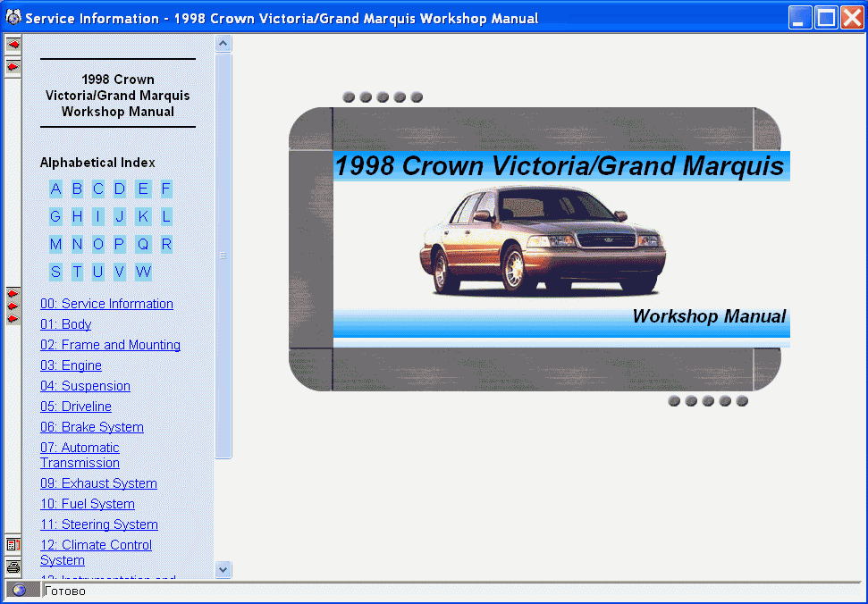Click the sidebar scrollbar down arrow
868x604 pixels.
click(x=223, y=569)
